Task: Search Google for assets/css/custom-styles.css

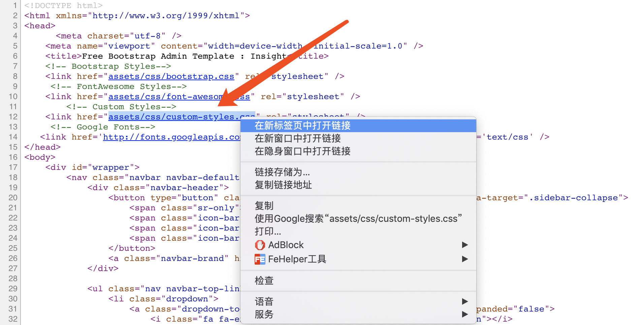Action: [358, 218]
